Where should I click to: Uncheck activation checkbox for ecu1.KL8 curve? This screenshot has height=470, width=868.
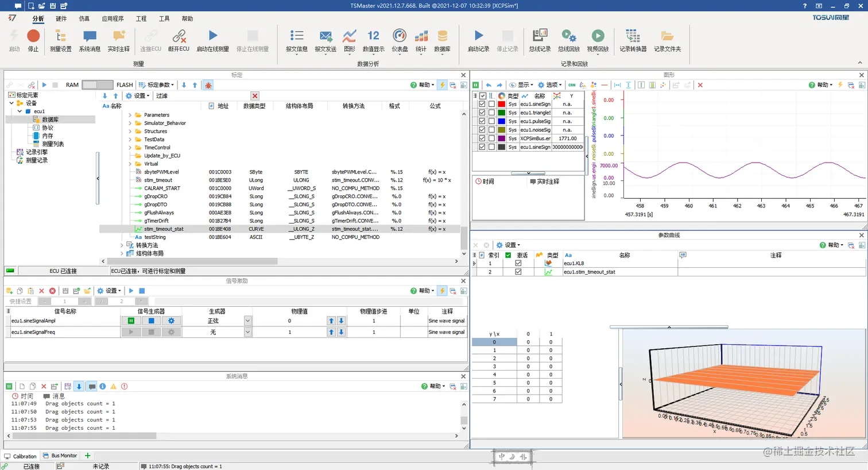[x=518, y=263]
